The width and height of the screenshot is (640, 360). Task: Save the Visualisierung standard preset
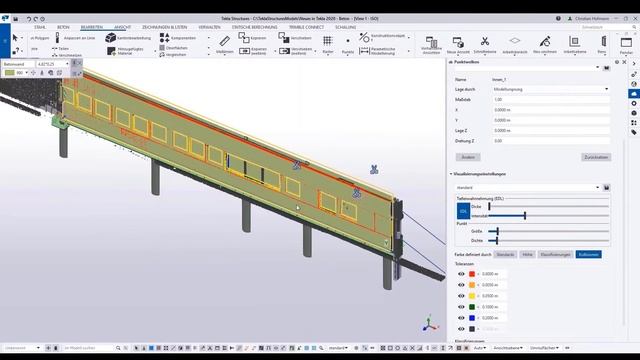coord(607,188)
